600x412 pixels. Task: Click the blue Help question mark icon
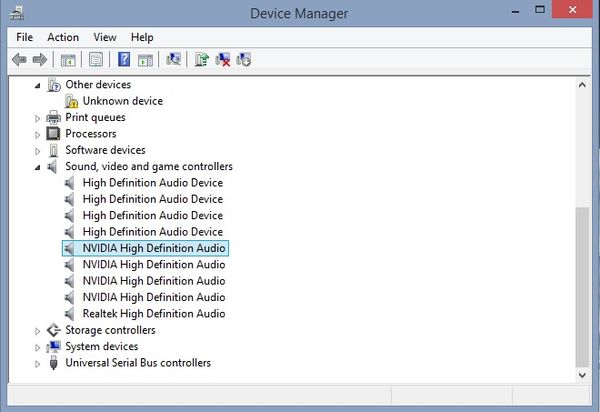pyautogui.click(x=124, y=60)
